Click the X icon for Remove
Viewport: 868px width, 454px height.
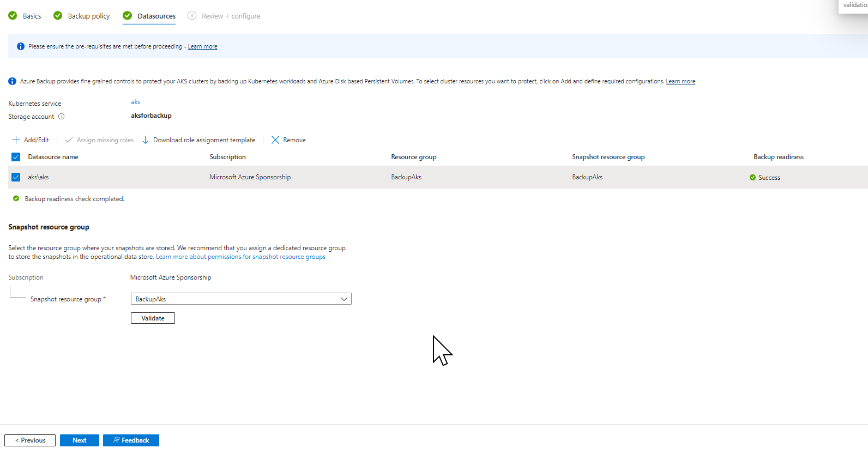(x=275, y=140)
